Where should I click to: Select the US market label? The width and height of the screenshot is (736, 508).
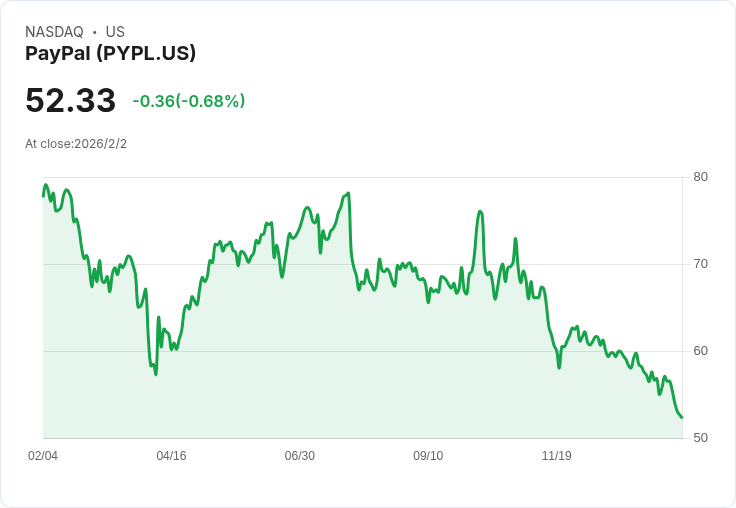point(115,32)
